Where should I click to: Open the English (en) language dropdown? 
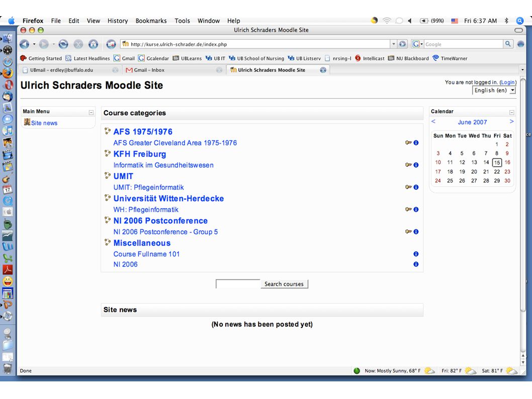494,91
